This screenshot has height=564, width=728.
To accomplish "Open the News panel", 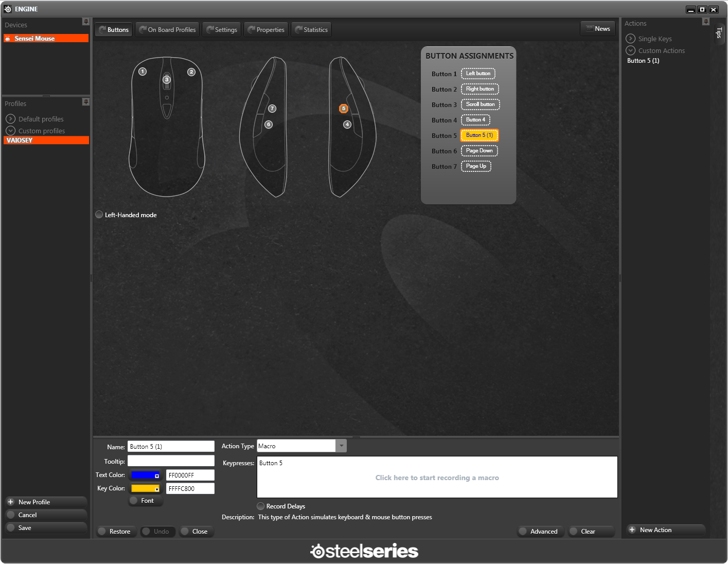I will (x=598, y=29).
